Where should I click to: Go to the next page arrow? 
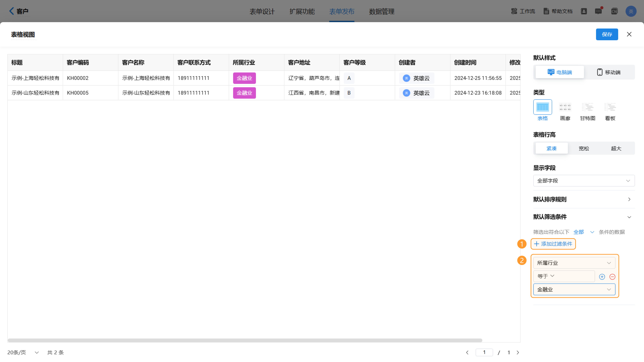click(x=518, y=352)
